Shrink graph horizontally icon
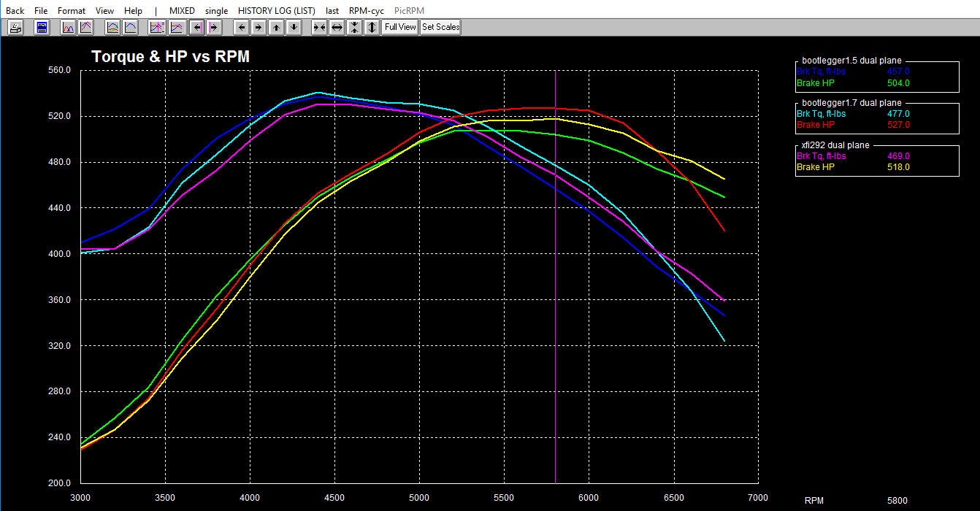Screen dimensions: 980x511 coord(319,28)
